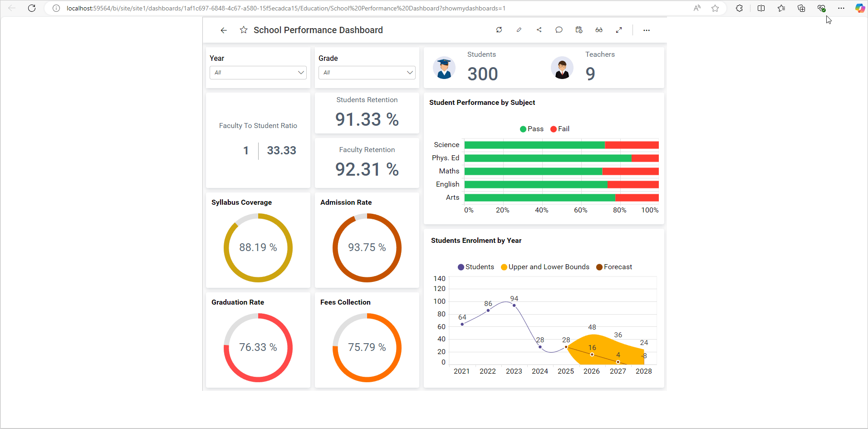Mark dashboard as favorite with star
The image size is (868, 429).
(244, 30)
